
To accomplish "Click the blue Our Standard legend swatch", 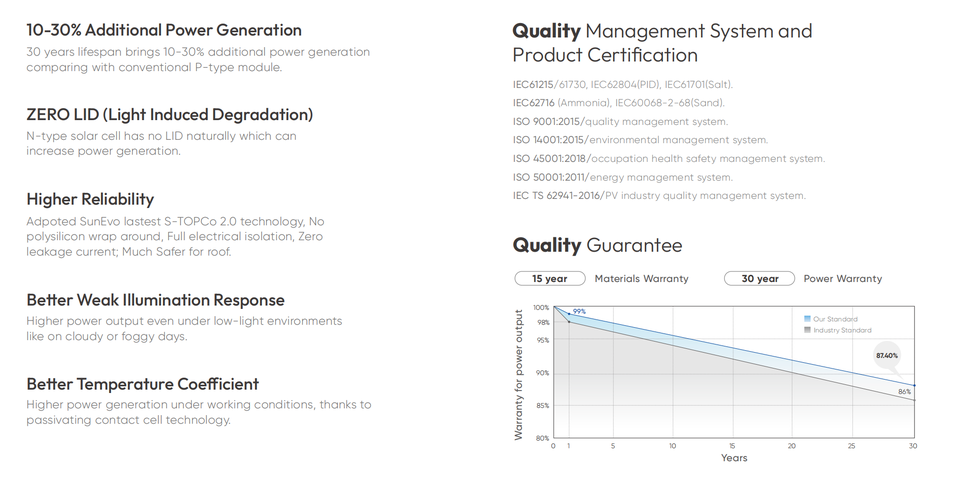I will (807, 319).
